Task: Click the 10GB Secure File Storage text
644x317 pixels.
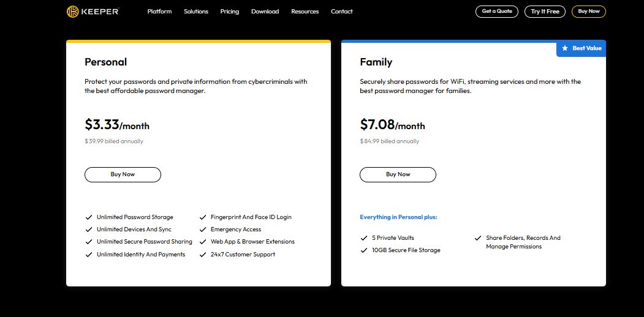Action: [x=406, y=250]
